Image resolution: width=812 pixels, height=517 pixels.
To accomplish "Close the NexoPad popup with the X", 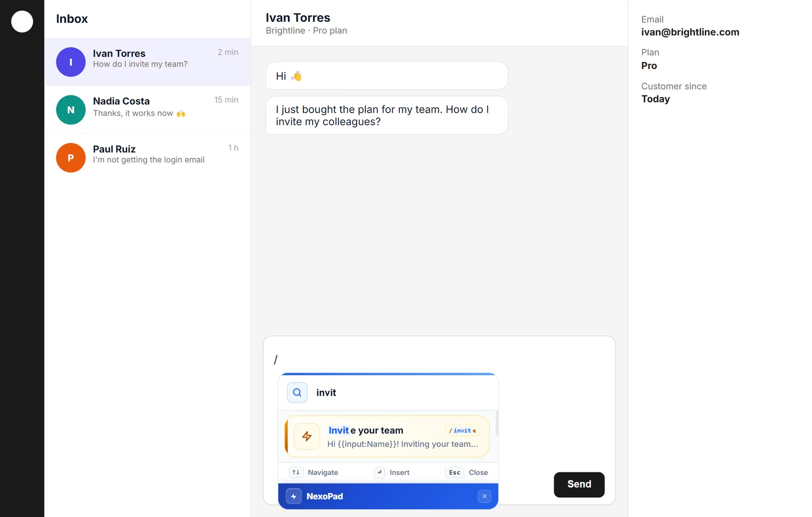I will click(484, 496).
